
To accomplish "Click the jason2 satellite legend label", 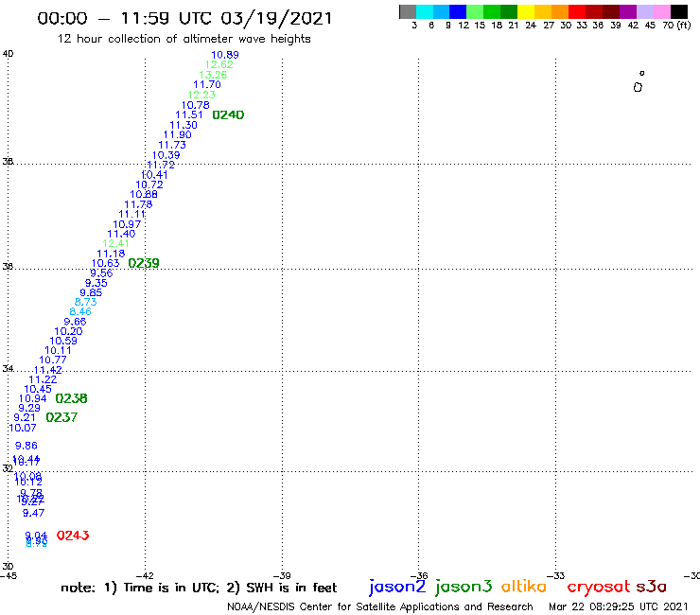I will click(x=397, y=587).
